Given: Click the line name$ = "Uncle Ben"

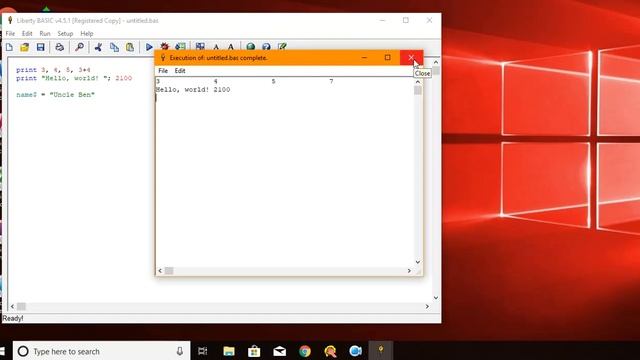Looking at the screenshot, I should coord(55,94).
